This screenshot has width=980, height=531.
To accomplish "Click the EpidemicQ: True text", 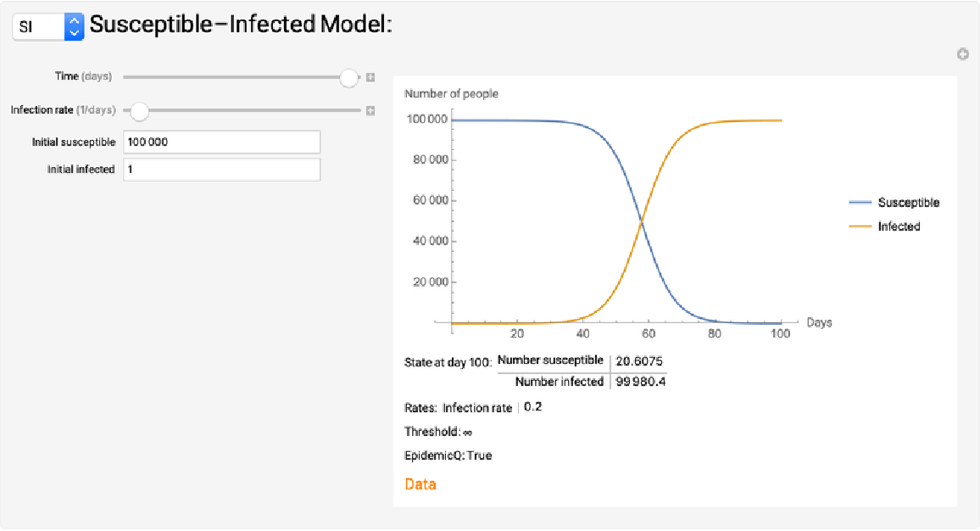I will pos(448,456).
